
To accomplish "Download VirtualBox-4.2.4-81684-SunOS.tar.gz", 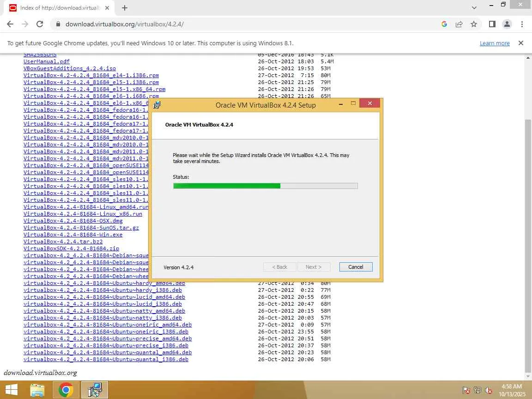I will pos(81,228).
